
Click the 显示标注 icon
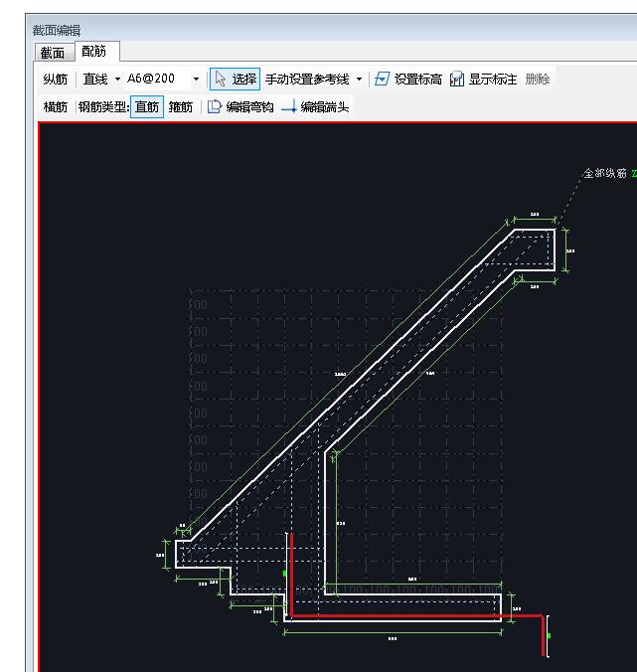[x=457, y=79]
